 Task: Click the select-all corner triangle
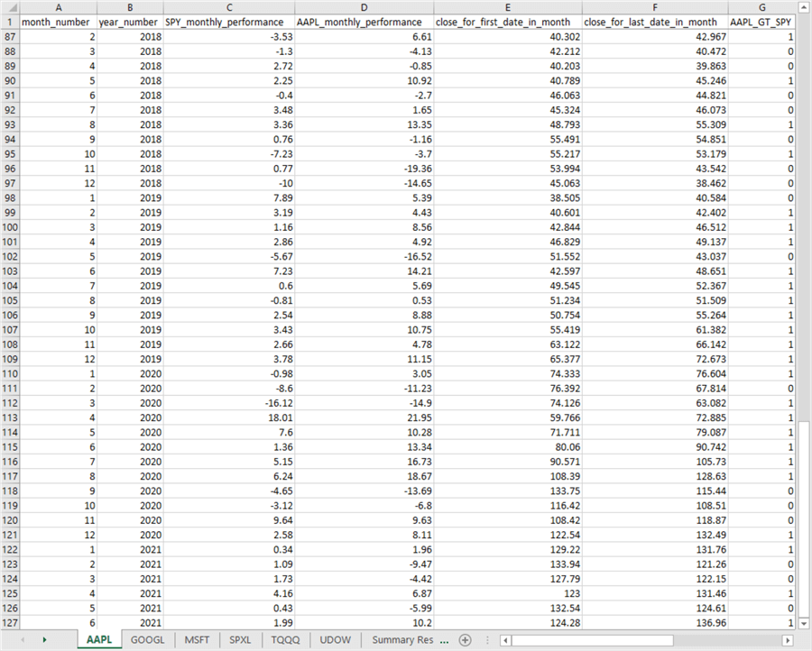(10, 8)
